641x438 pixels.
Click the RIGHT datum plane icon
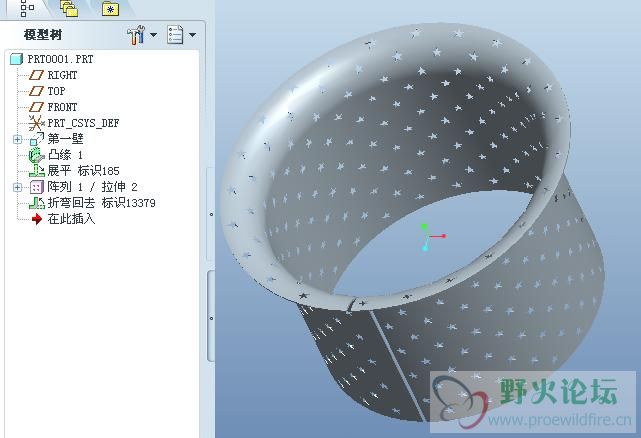[36, 75]
